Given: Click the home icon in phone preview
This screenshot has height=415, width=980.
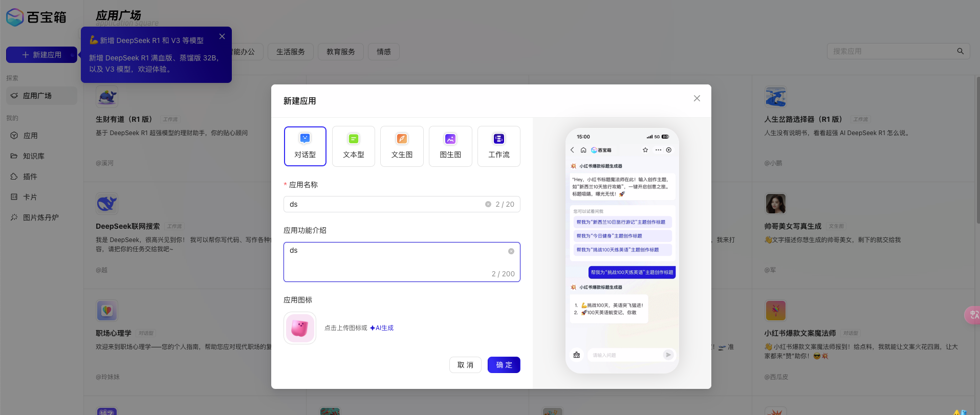Looking at the screenshot, I should [583, 150].
